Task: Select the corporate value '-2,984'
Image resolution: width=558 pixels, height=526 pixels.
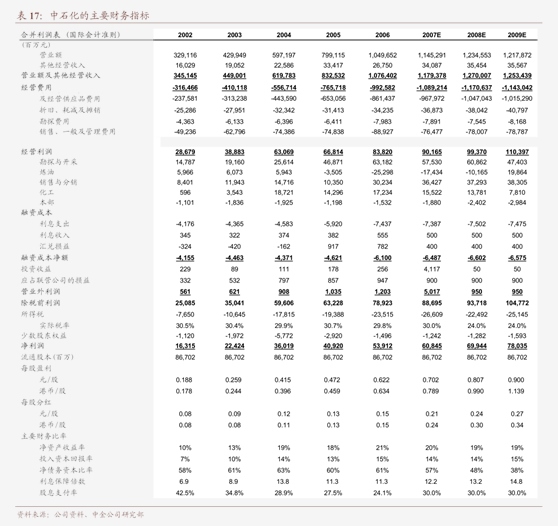Action: (x=517, y=202)
